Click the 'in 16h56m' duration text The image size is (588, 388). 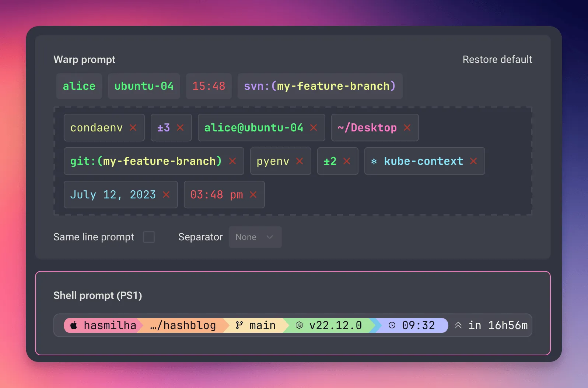click(498, 325)
